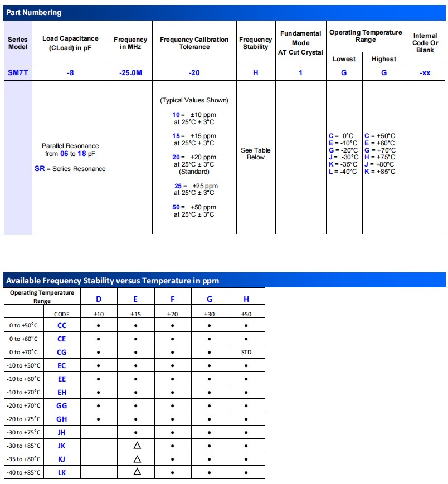Click the triangle symbol in LK row
448x484 pixels.
click(x=137, y=472)
